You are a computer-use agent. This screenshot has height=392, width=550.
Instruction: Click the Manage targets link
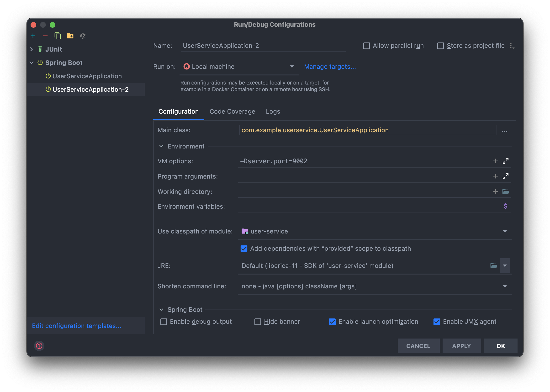click(x=330, y=67)
